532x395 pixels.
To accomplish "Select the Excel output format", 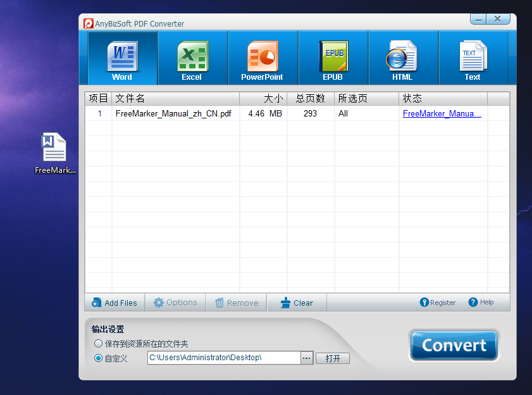I will 193,58.
